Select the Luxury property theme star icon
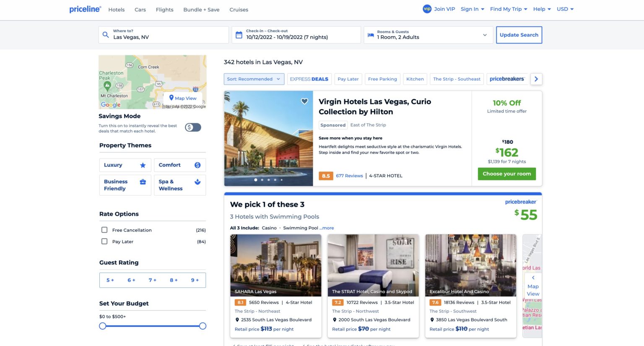644x346 pixels. click(143, 165)
